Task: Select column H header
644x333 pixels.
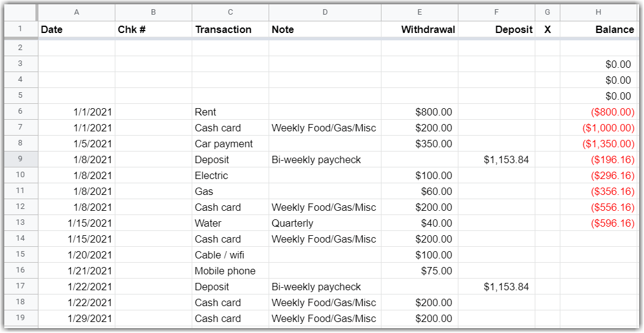Action: coord(598,12)
